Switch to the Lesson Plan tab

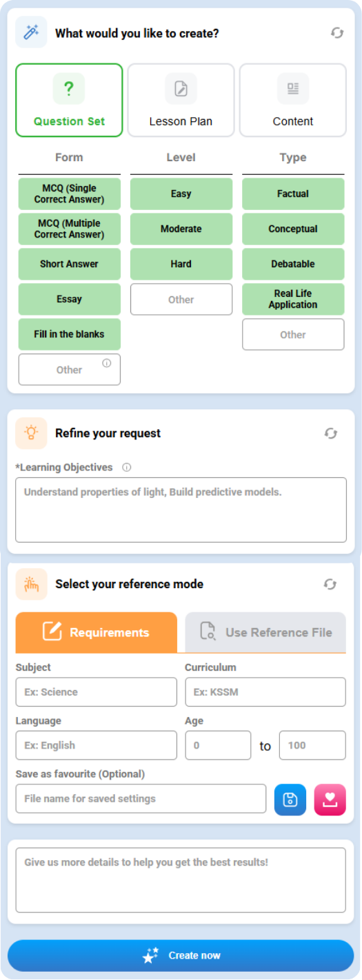[x=181, y=101]
